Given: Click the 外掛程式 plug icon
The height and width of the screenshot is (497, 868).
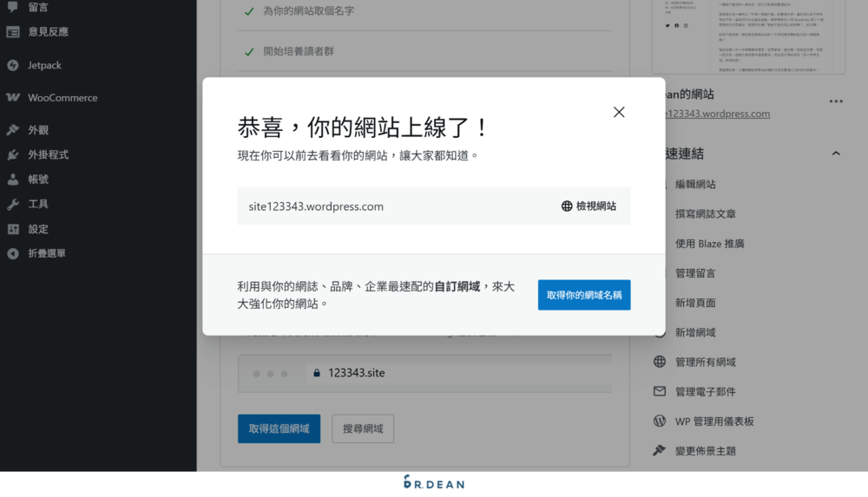Looking at the screenshot, I should point(13,155).
